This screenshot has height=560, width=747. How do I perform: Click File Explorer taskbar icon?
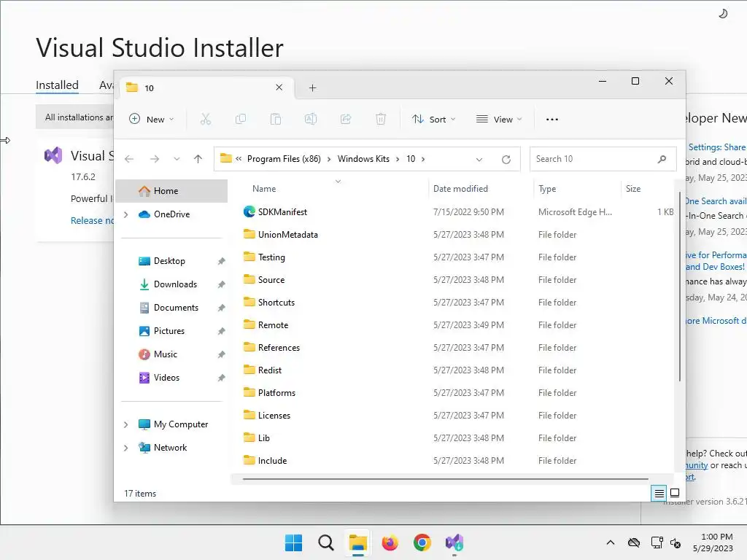(357, 542)
